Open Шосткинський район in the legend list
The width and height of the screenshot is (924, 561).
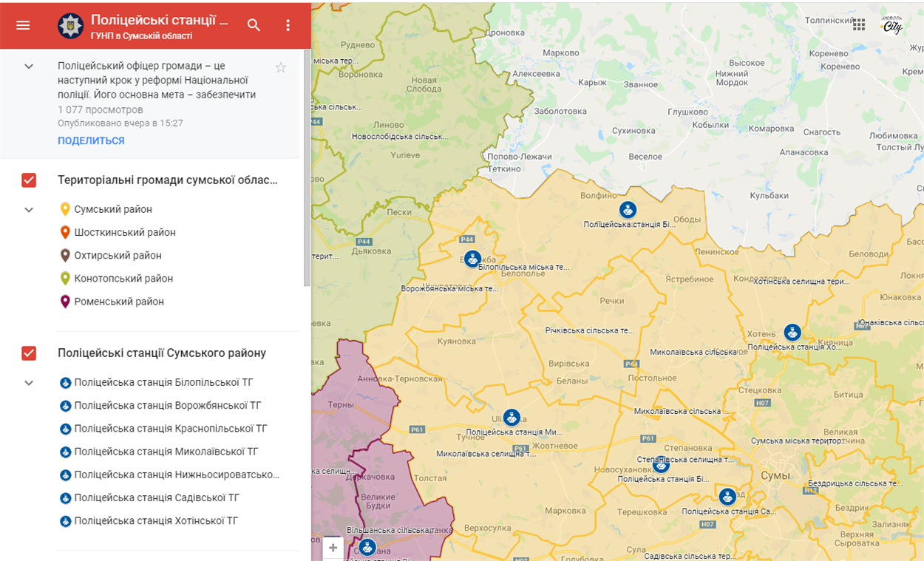click(125, 232)
